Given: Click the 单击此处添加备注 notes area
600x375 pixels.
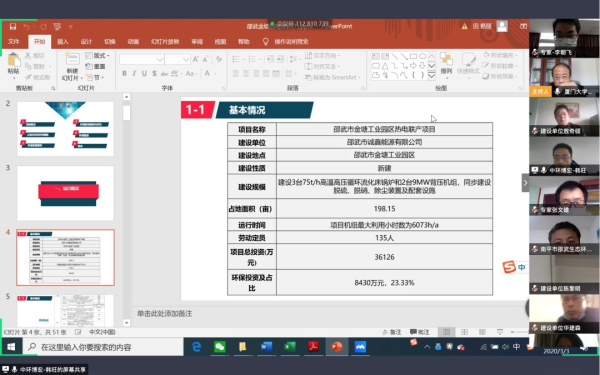Looking at the screenshot, I should (165, 313).
